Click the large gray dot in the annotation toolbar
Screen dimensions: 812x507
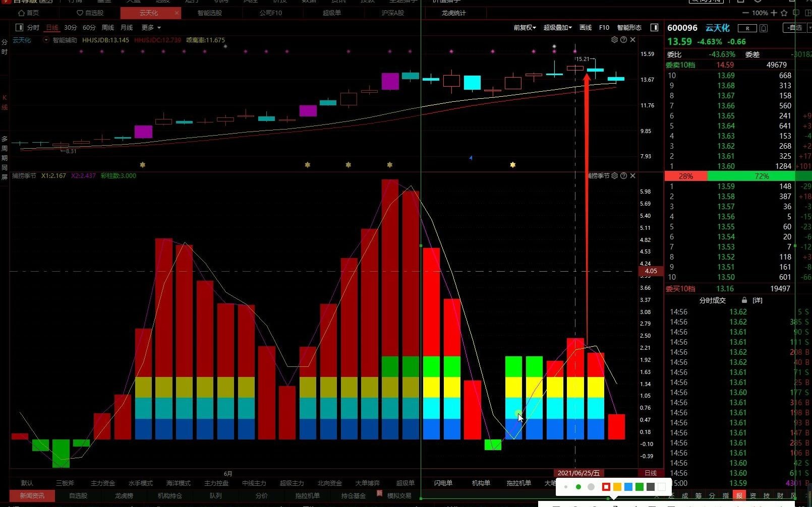(x=591, y=487)
